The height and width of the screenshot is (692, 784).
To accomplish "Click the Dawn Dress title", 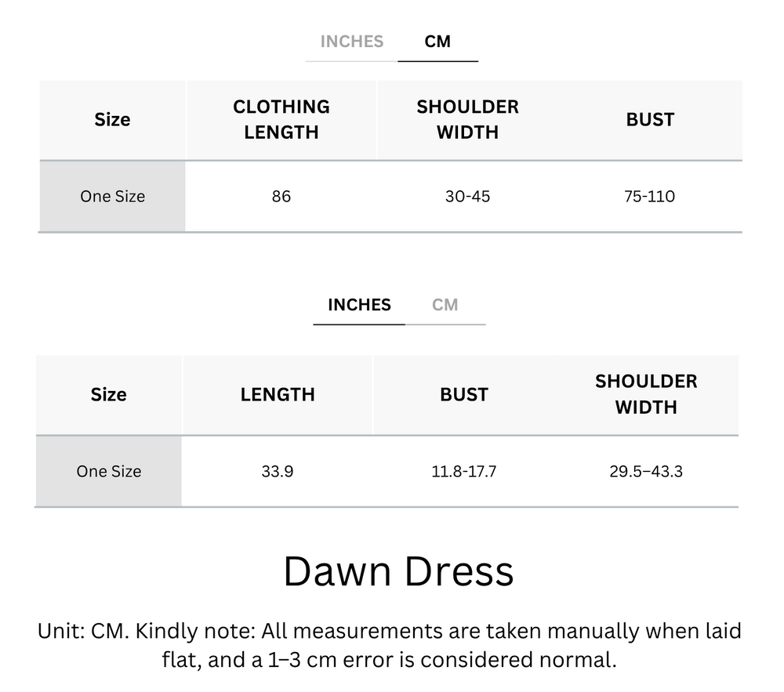I will click(x=399, y=571).
